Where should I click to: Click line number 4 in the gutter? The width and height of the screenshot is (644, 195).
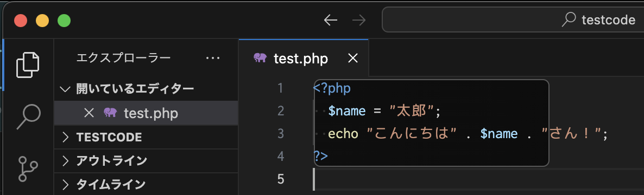281,157
